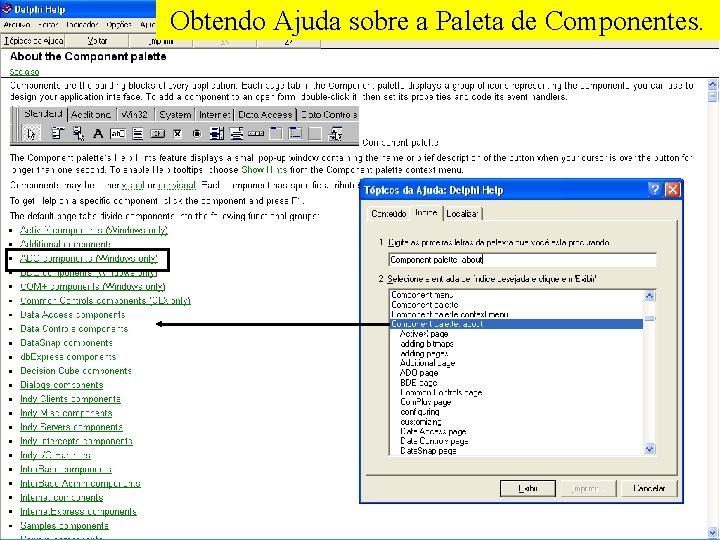This screenshot has width=720, height=540.
Task: Open the Show Hints link
Action: pyautogui.click(x=264, y=170)
